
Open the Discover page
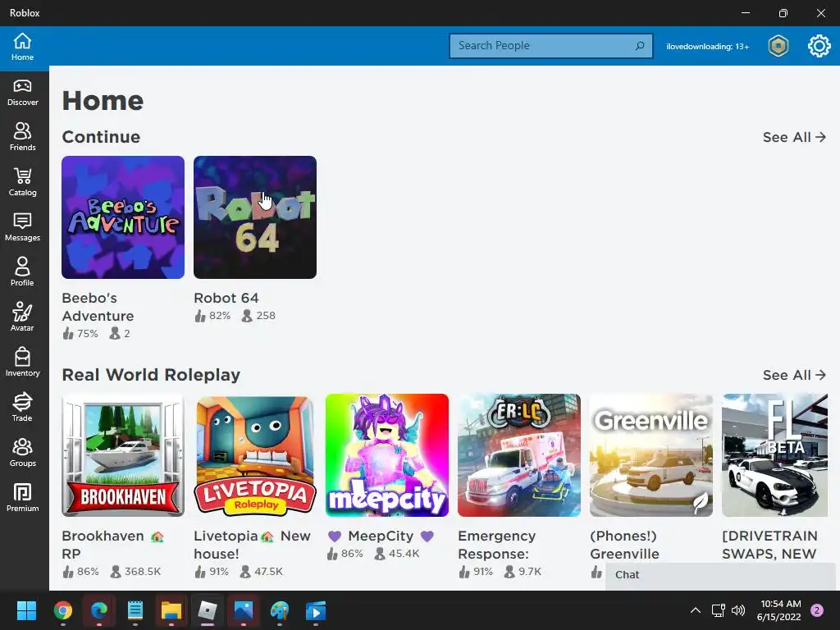tap(22, 93)
